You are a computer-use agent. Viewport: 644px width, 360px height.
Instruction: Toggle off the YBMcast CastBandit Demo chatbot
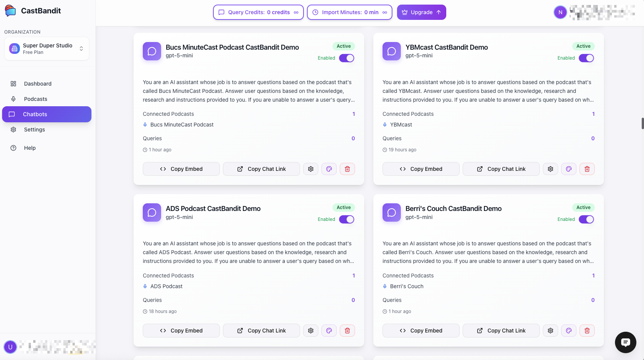click(586, 58)
